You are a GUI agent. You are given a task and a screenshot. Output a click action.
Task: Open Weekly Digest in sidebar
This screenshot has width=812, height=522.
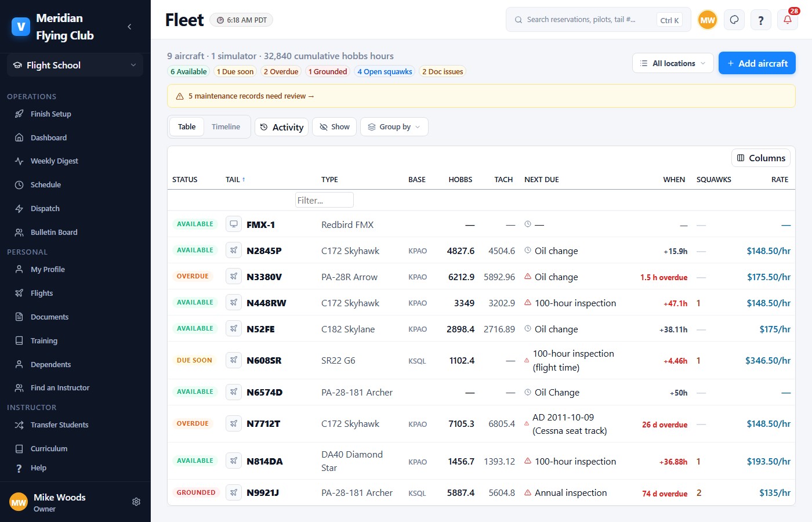point(54,161)
